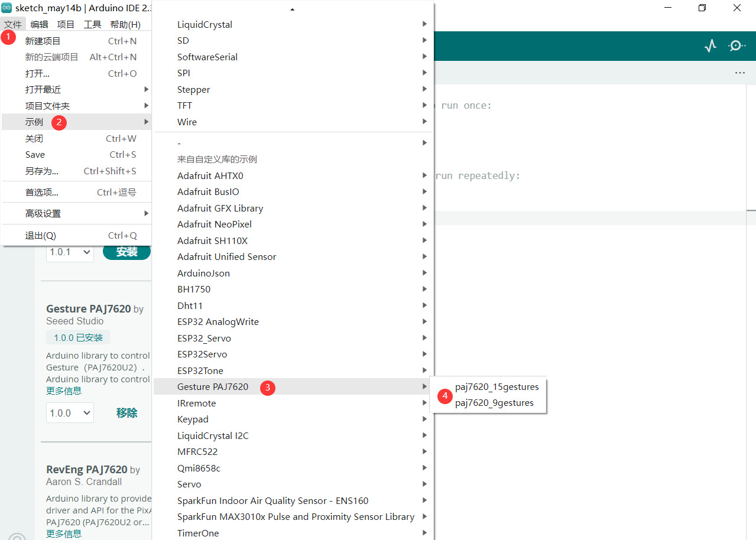Expand Adafruit NeoPixel examples
Screen dimensions: 756x540
coord(293,225)
